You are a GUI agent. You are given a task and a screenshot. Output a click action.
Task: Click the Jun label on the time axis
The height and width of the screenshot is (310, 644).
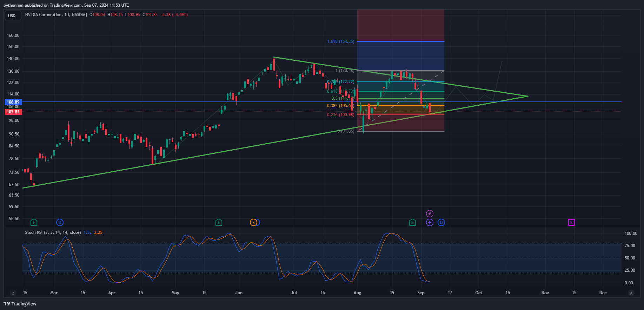[x=239, y=293]
